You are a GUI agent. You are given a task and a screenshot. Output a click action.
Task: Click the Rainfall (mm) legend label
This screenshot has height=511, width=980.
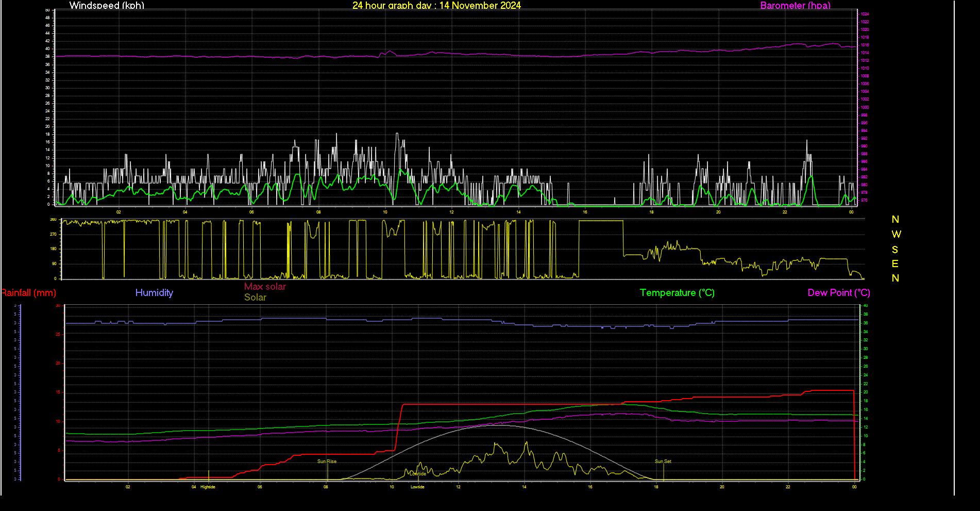tap(28, 293)
